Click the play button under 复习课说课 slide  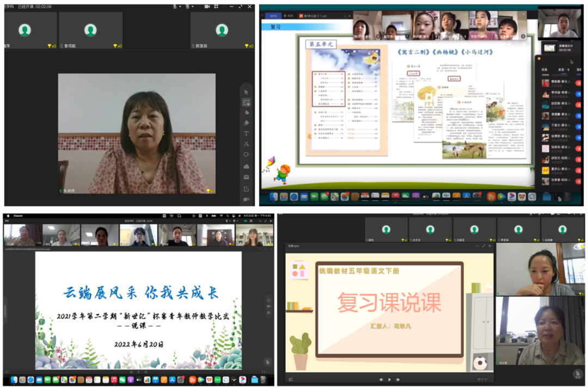[389, 379]
